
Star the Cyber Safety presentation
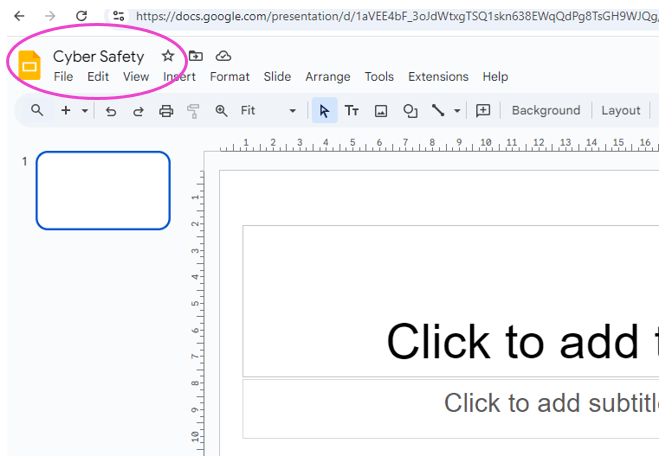click(168, 56)
